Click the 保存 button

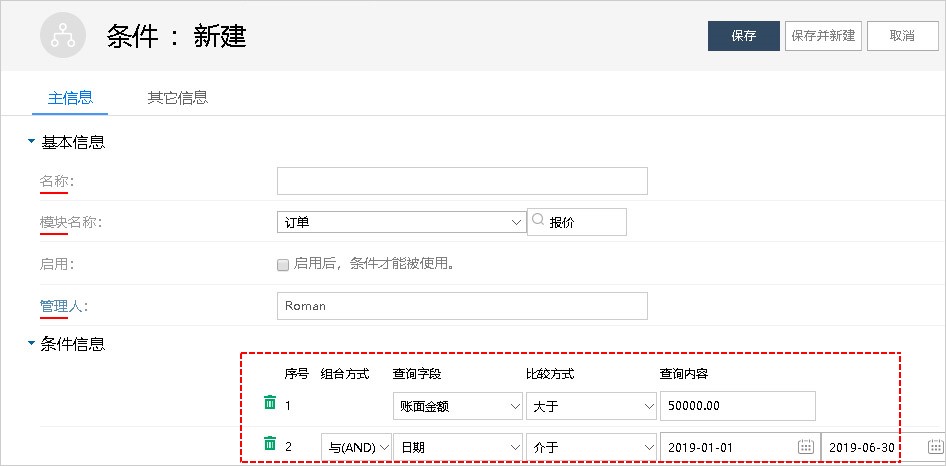pyautogui.click(x=743, y=35)
